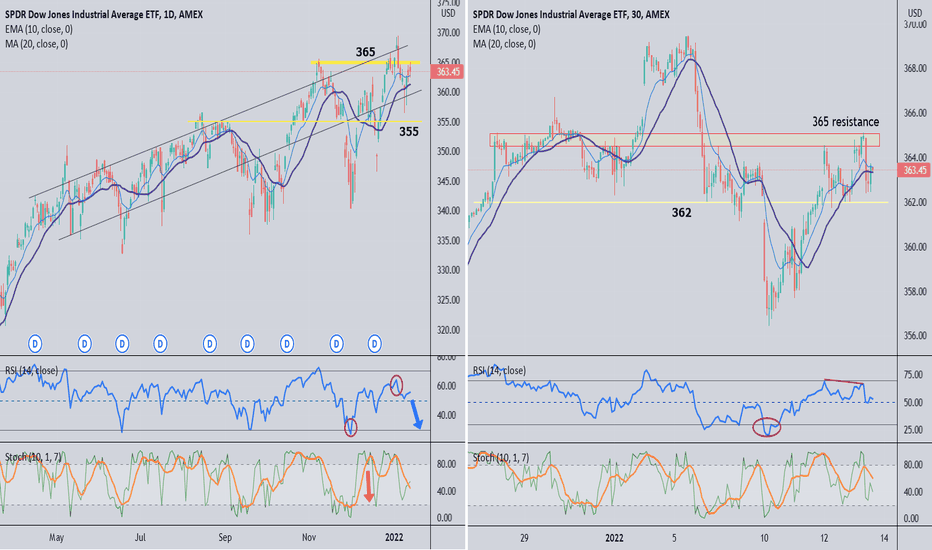The width and height of the screenshot is (932, 550).
Task: Select the yellow 362 horizontal line
Action: [x=681, y=202]
